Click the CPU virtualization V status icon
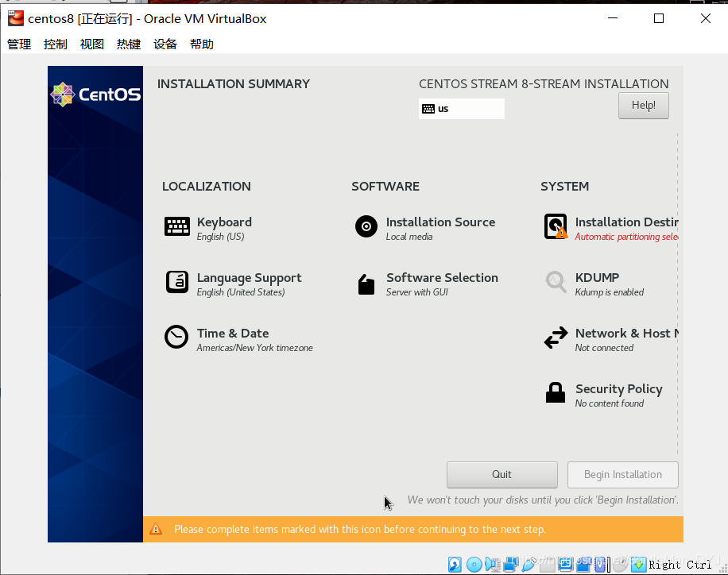Screen dimensions: 728x575 (602, 565)
